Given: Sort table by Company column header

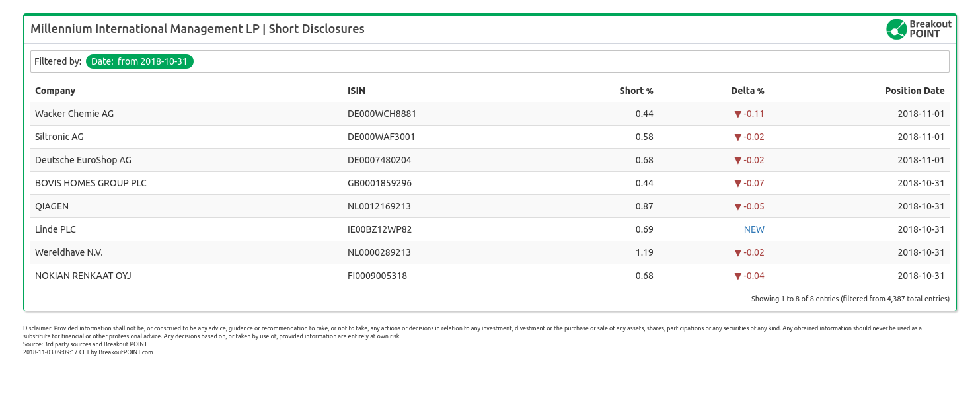Looking at the screenshot, I should pyautogui.click(x=56, y=91).
